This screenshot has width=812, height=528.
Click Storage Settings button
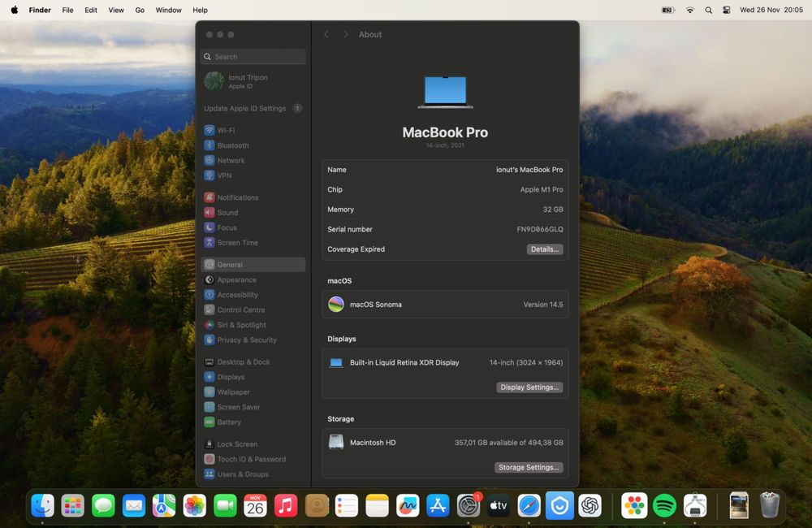(x=529, y=467)
